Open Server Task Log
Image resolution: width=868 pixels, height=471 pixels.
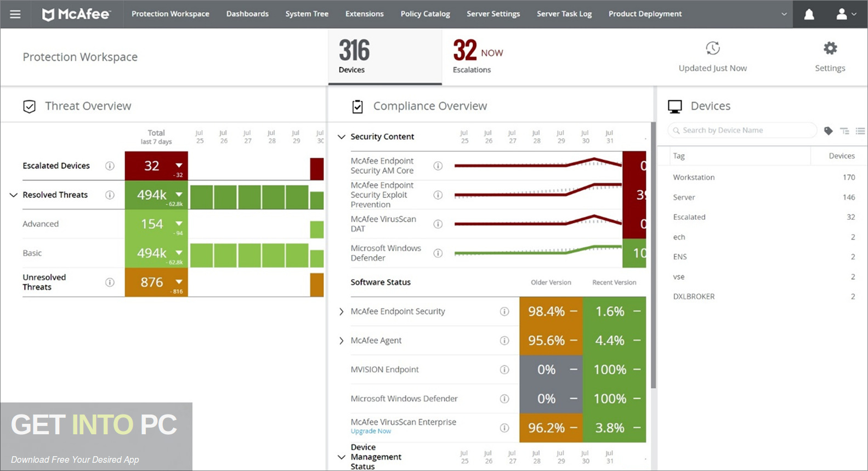tap(564, 14)
